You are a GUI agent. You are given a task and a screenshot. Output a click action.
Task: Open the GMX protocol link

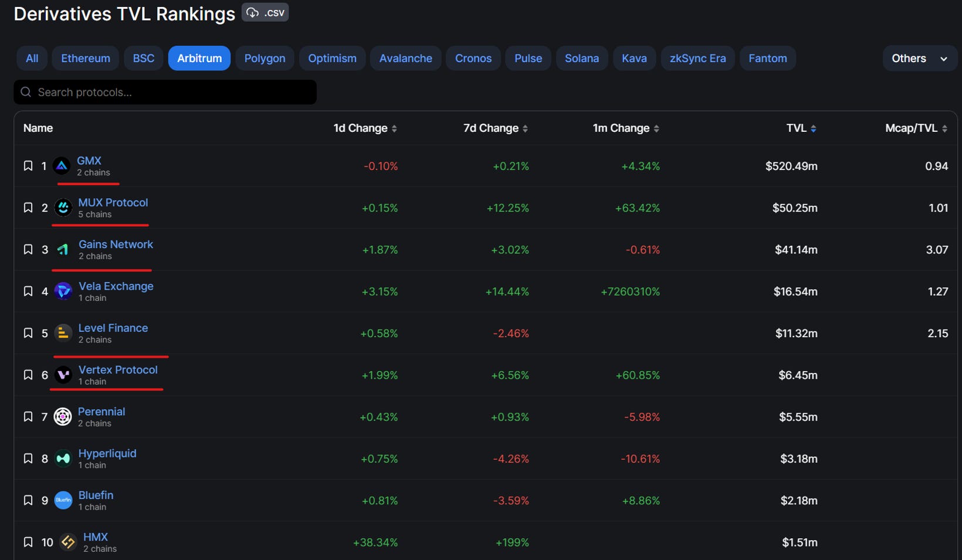tap(89, 161)
